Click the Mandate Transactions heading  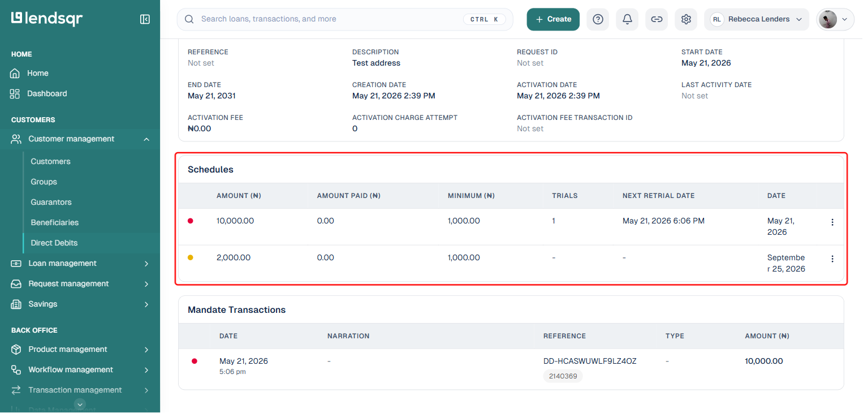tap(236, 310)
